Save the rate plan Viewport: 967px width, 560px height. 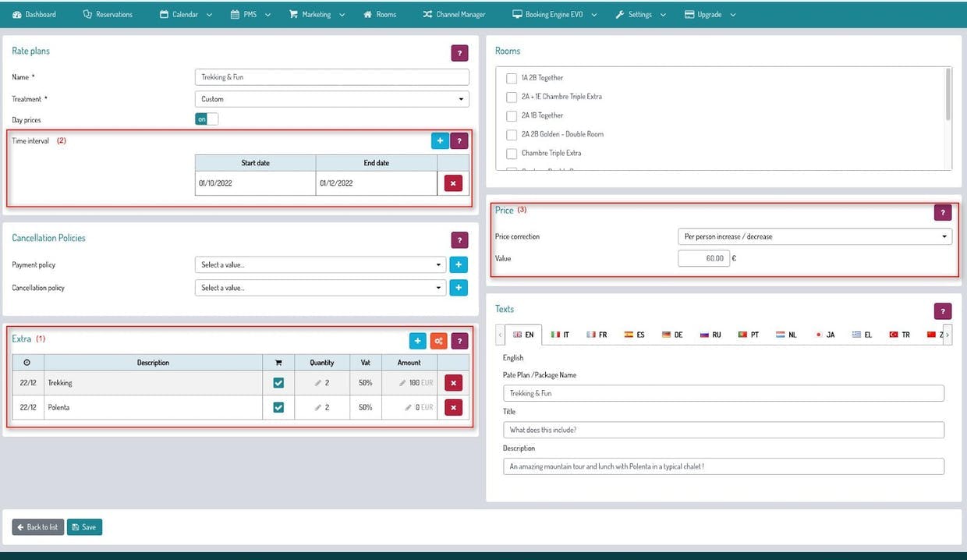84,527
